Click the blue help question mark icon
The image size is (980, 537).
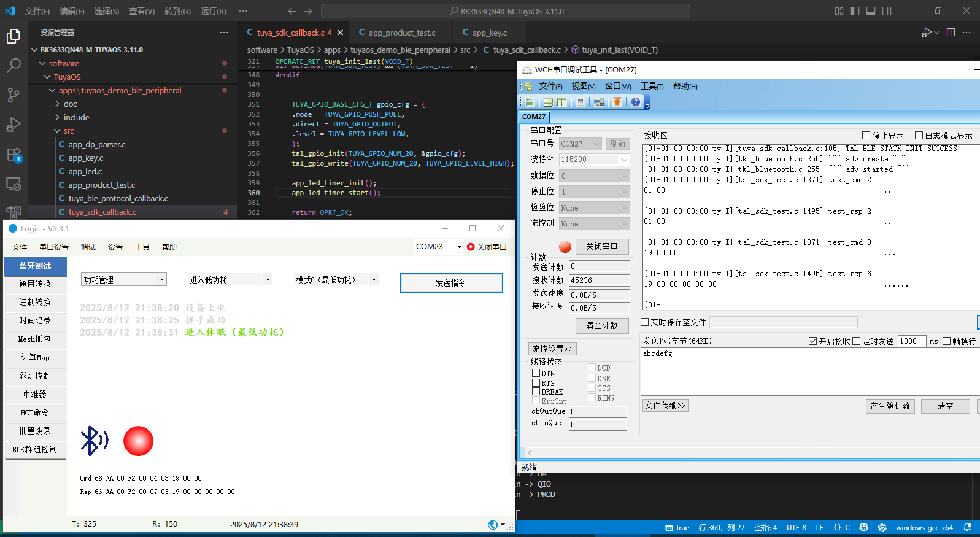(636, 102)
